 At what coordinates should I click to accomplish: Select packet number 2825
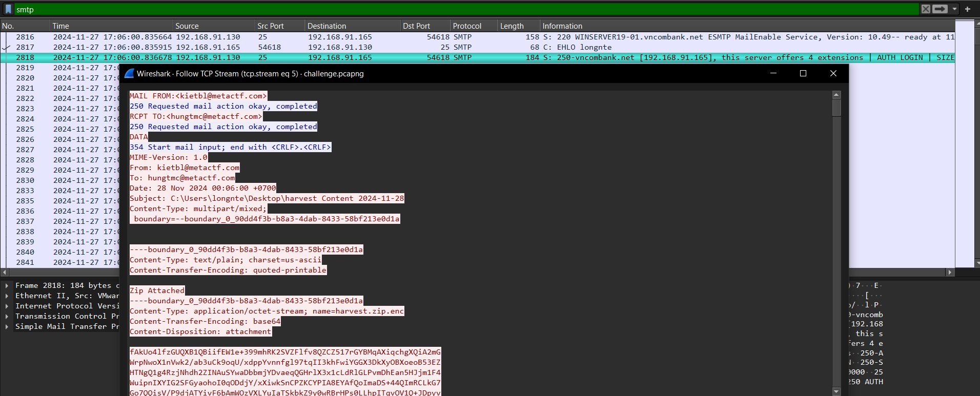coord(25,129)
